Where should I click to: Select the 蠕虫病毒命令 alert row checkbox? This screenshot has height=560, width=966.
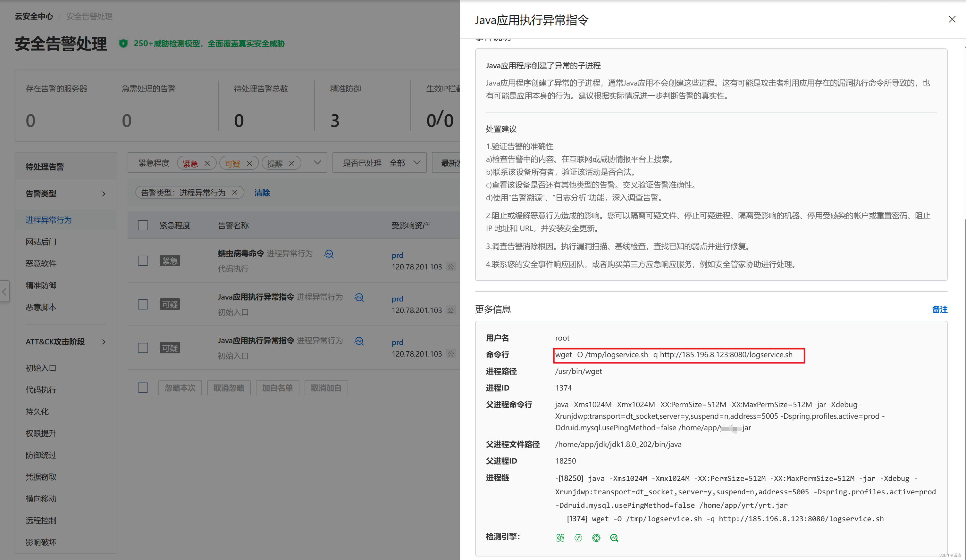[x=143, y=261]
